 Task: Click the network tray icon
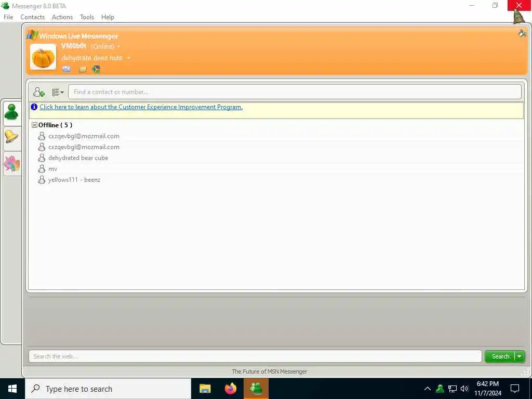453,389
